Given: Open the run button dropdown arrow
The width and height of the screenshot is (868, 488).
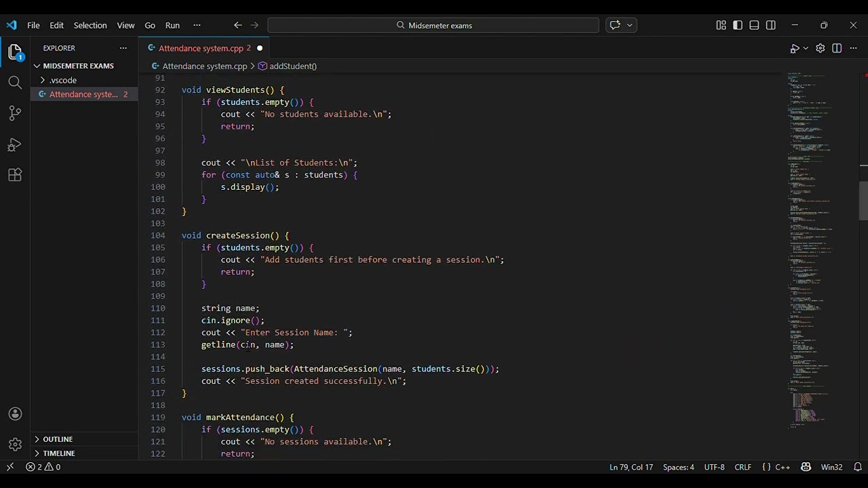Looking at the screenshot, I should click(x=806, y=48).
